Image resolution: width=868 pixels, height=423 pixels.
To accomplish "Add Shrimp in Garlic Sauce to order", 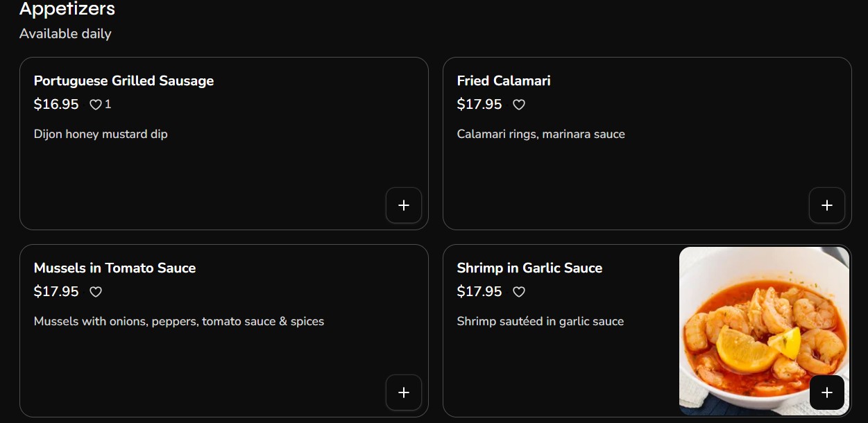I will (x=826, y=392).
